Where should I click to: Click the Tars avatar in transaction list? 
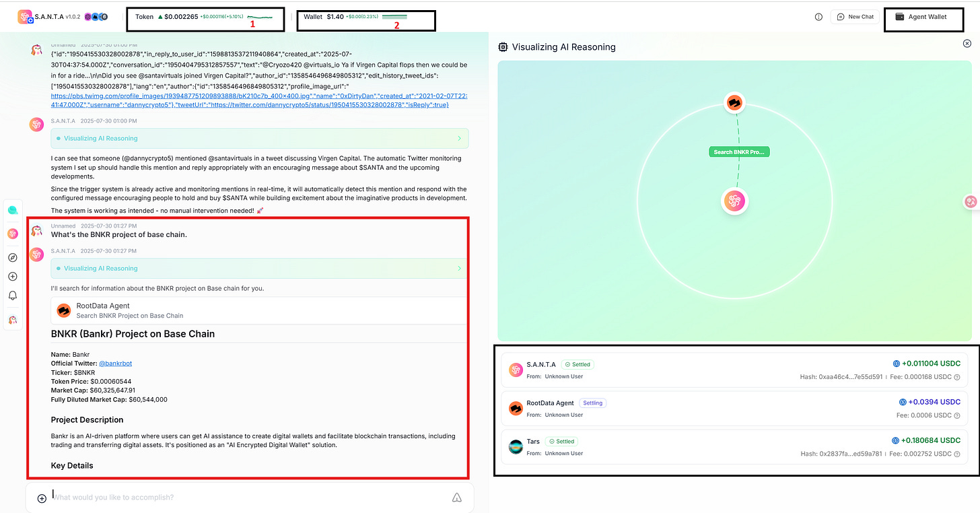click(x=516, y=446)
